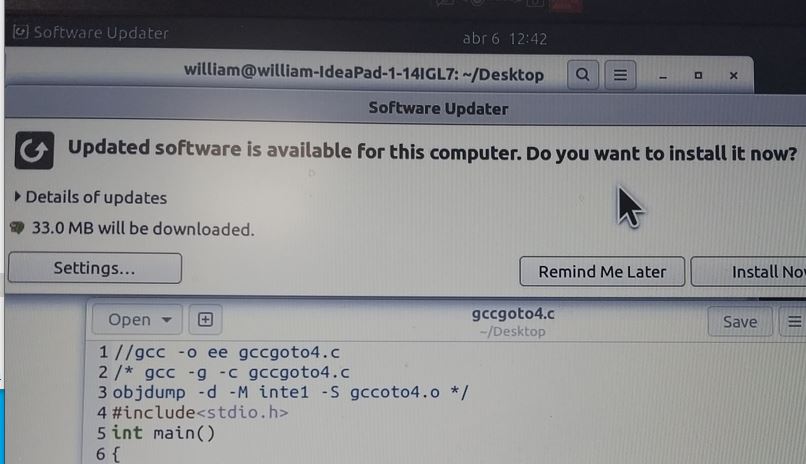Place cursor on the #include<stdio.h> line
Viewport: 806px width, 464px height.
point(200,412)
